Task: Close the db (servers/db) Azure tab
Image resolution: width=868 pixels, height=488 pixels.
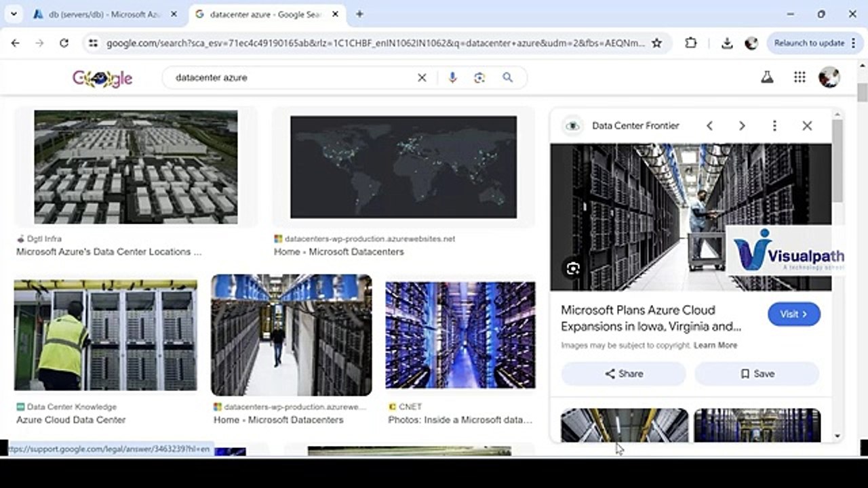Action: tap(174, 14)
